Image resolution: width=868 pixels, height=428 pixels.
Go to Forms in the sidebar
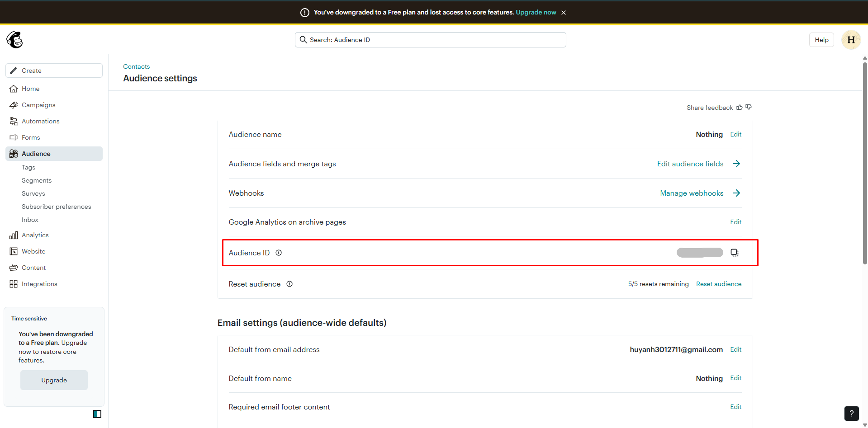point(54,137)
